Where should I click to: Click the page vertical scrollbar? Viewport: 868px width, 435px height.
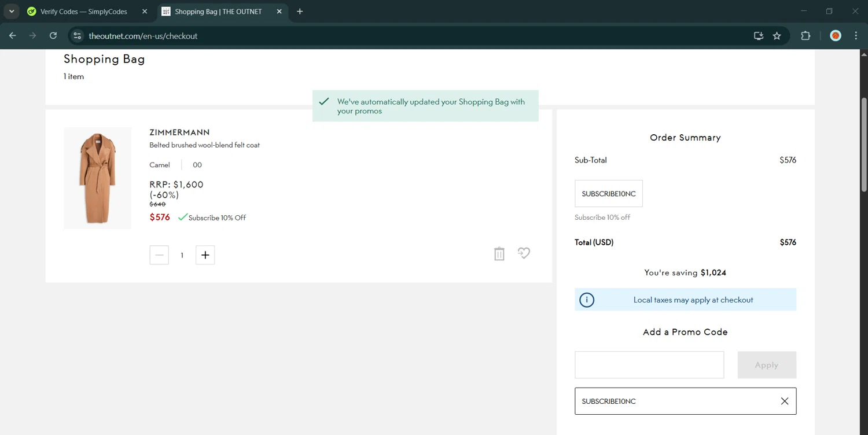click(x=864, y=145)
